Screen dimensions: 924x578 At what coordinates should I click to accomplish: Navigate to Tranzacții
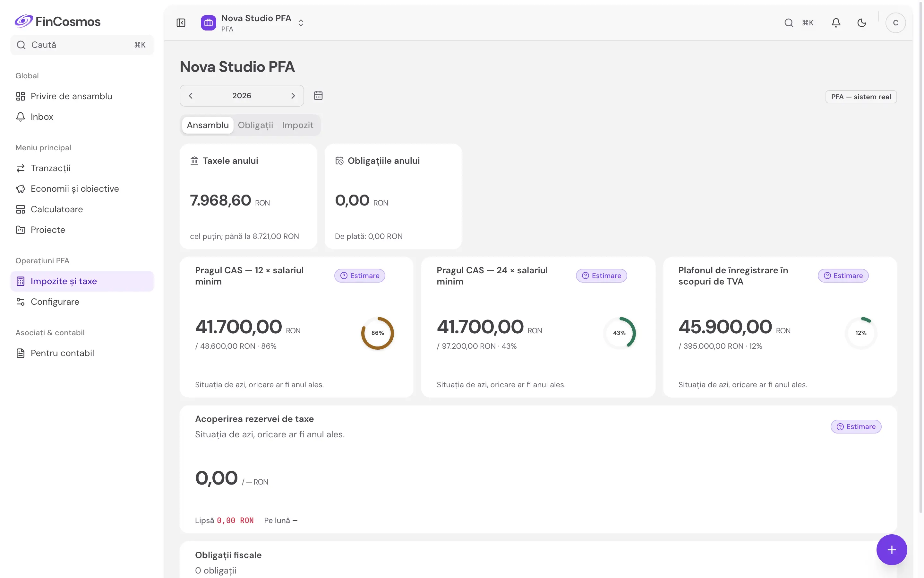(x=82, y=168)
